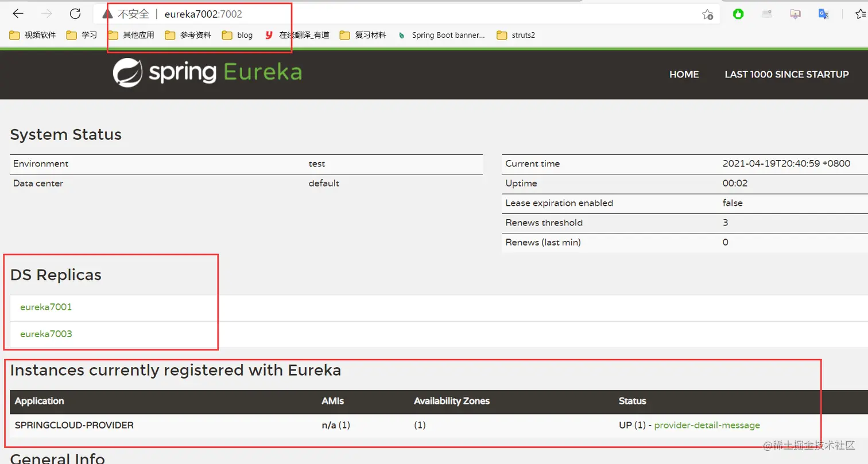
Task: Open the Google Translate extension icon
Action: (x=823, y=14)
